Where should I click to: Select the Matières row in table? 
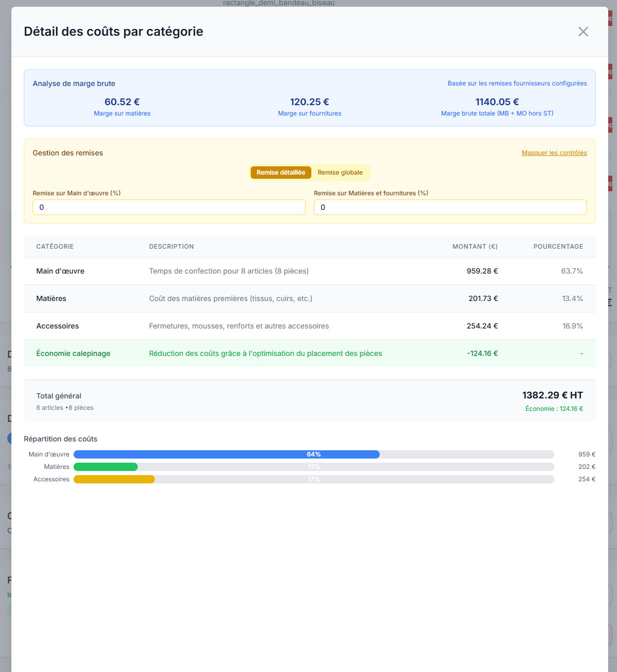(309, 298)
